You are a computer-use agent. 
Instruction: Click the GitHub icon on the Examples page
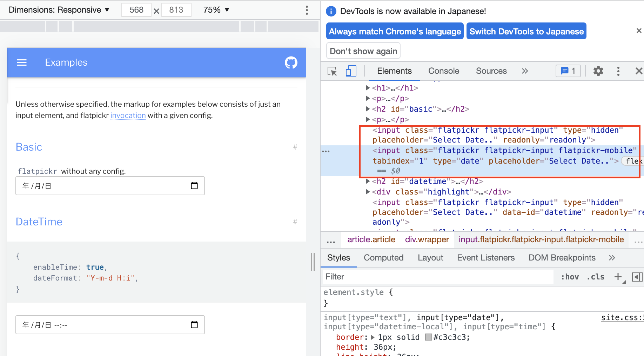(x=290, y=62)
